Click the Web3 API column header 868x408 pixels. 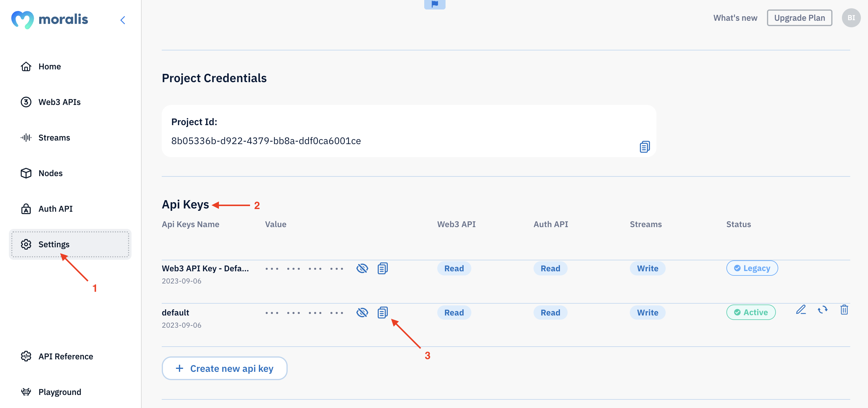[x=456, y=224]
